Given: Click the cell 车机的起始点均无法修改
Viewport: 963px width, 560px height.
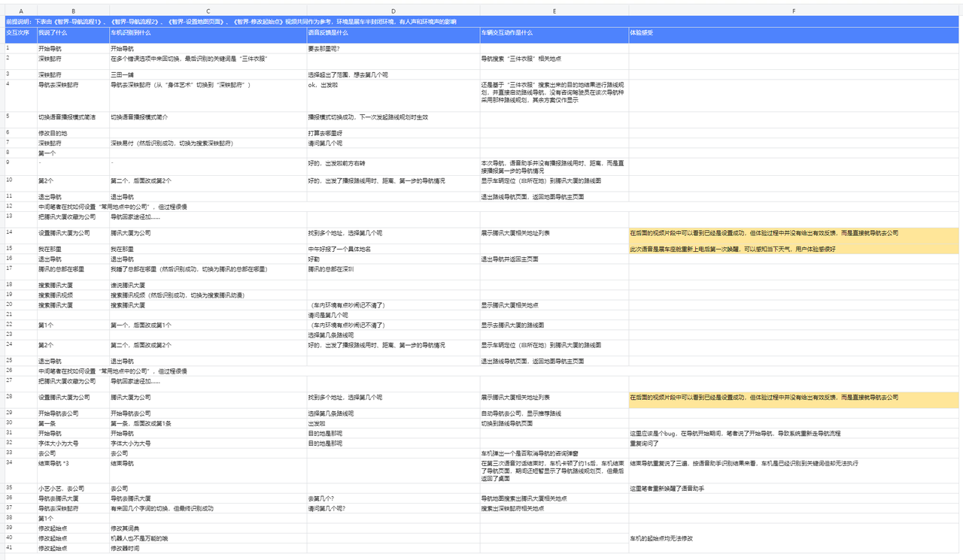Looking at the screenshot, I should [x=794, y=538].
